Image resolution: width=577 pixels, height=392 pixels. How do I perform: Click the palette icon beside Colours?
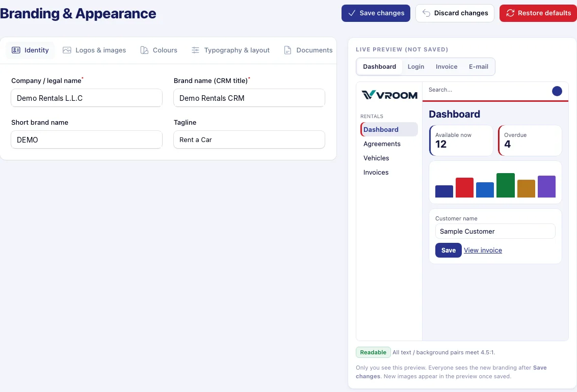click(x=144, y=50)
